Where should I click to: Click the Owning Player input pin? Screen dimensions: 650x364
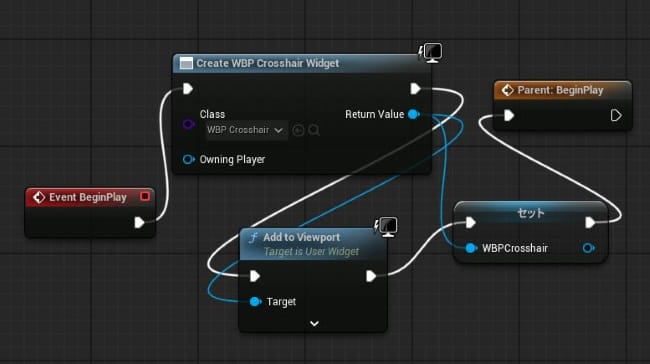pyautogui.click(x=189, y=160)
